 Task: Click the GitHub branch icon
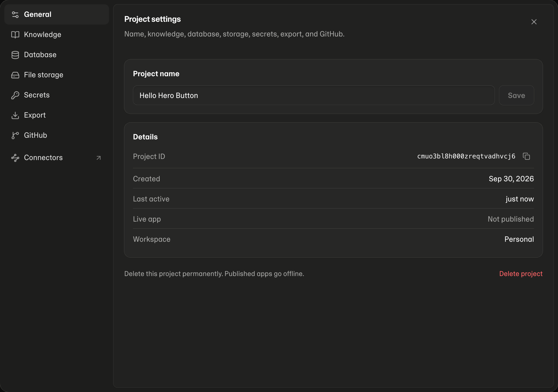[15, 135]
